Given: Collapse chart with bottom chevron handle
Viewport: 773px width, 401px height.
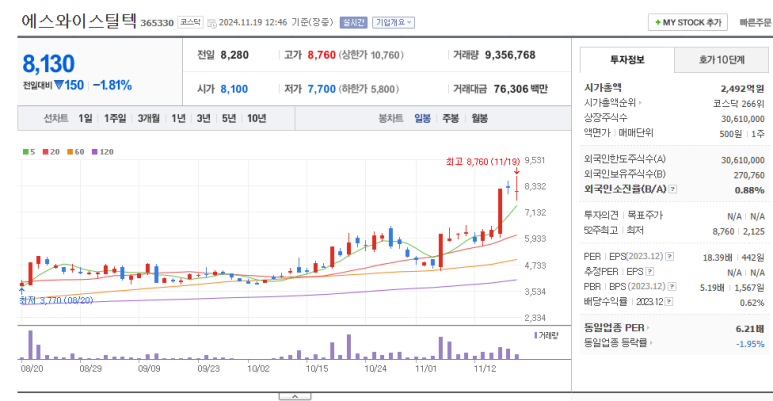Looking at the screenshot, I should tap(295, 397).
